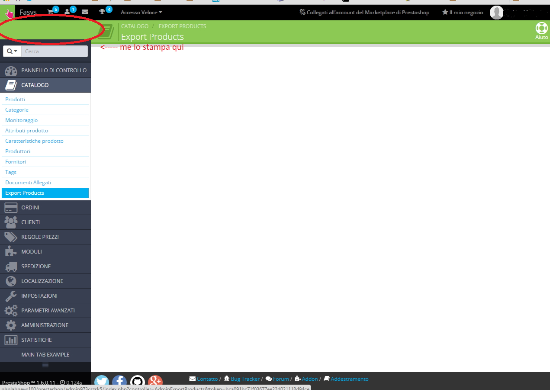Viewport: 550px width, 392px height.
Task: Open Attributi prodotto submenu item
Action: point(26,131)
